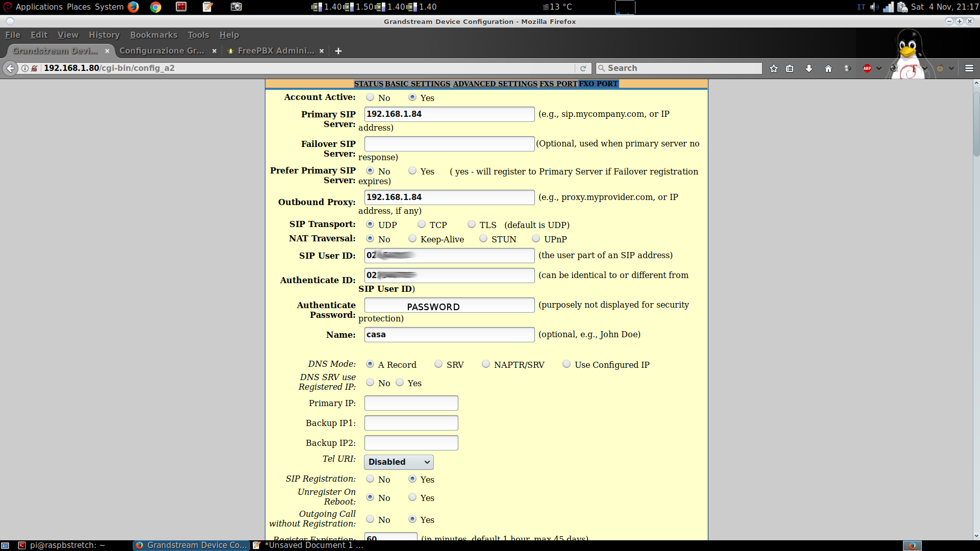Click the Failover SIP Server field
The width and height of the screenshot is (980, 551).
tap(449, 144)
